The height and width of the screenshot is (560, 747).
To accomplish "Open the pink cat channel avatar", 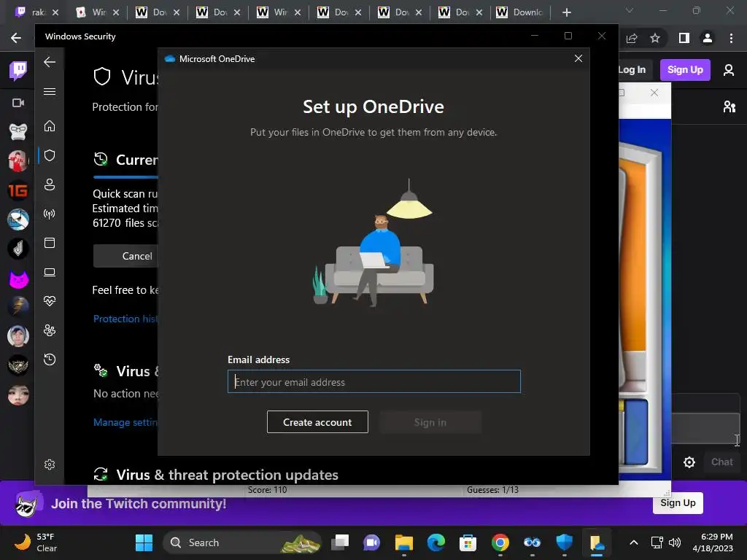I will pos(18,278).
